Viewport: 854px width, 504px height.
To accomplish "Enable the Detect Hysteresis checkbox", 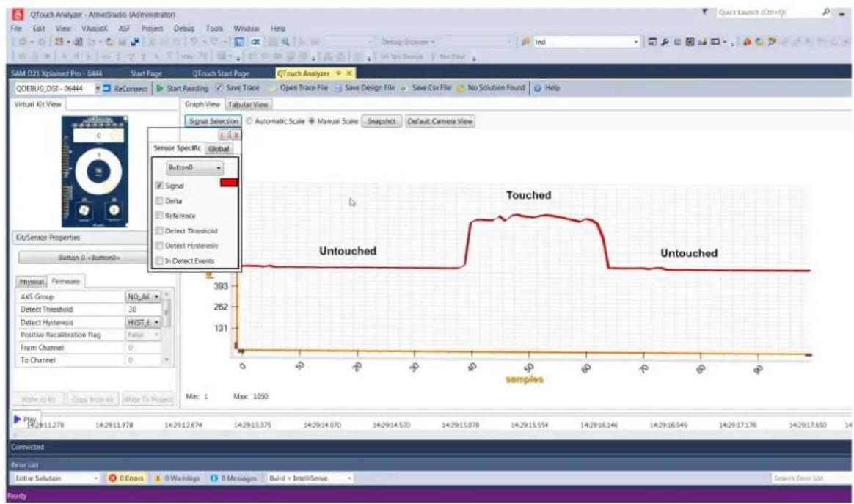I will 160,246.
